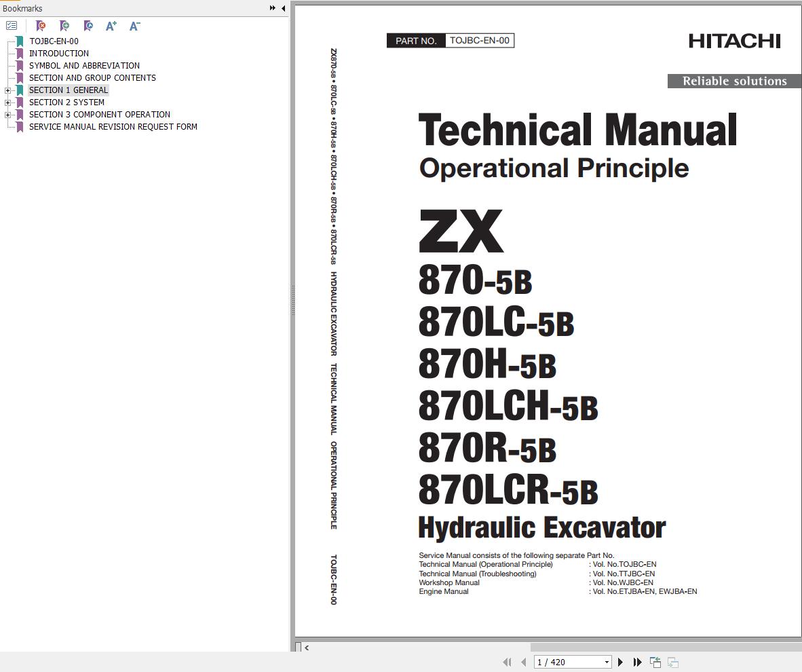
Task: Go to the previous page
Action: (523, 662)
